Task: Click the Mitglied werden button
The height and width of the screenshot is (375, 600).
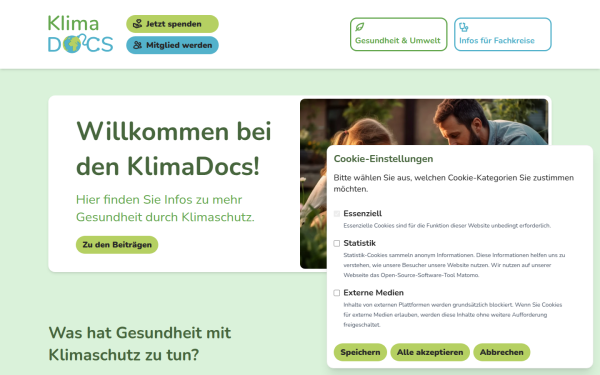Action: click(172, 45)
